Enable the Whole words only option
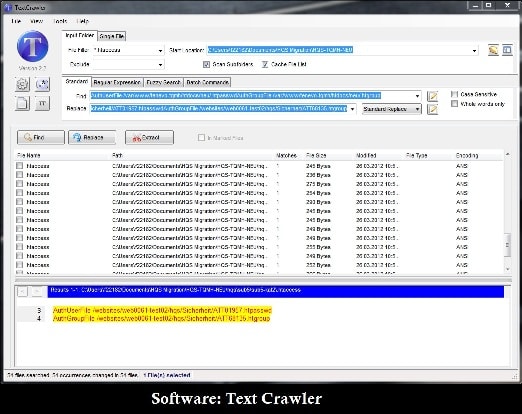 point(454,104)
